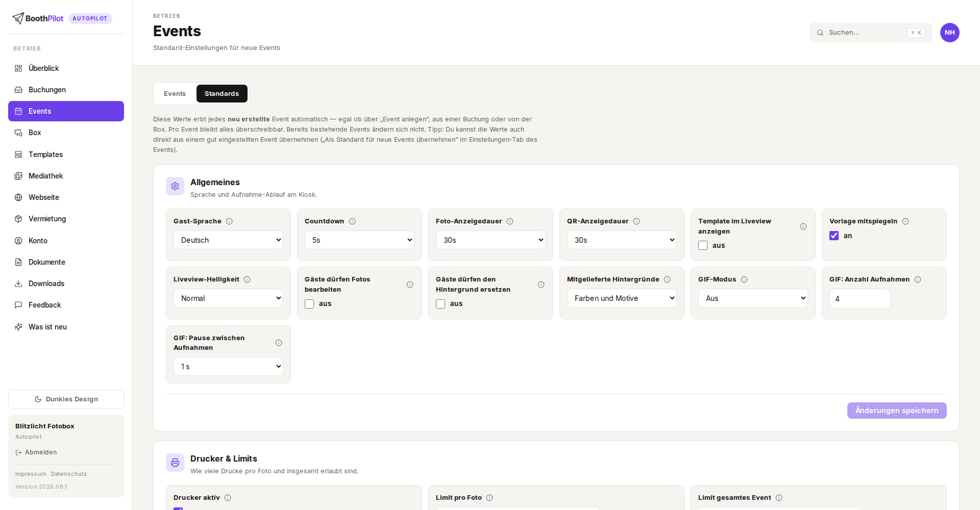Show info for Limit gesamtes Event
The image size is (980, 510).
click(x=779, y=498)
